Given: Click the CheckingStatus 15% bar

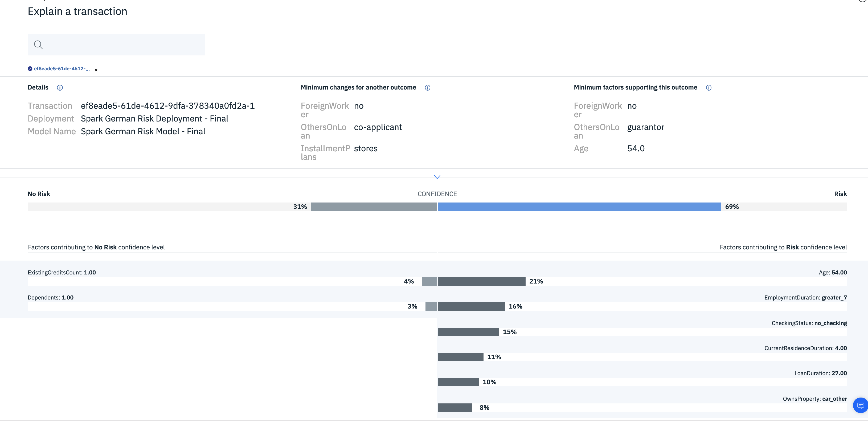Looking at the screenshot, I should (468, 332).
